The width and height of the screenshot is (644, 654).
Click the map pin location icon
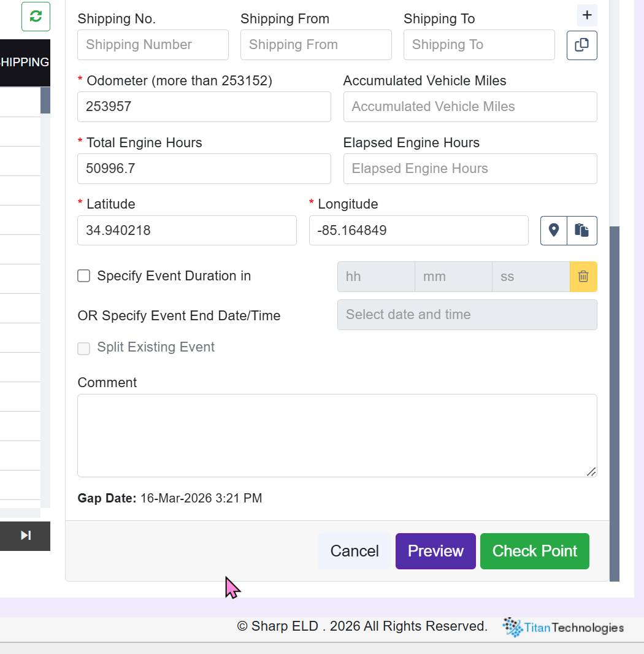tap(553, 230)
